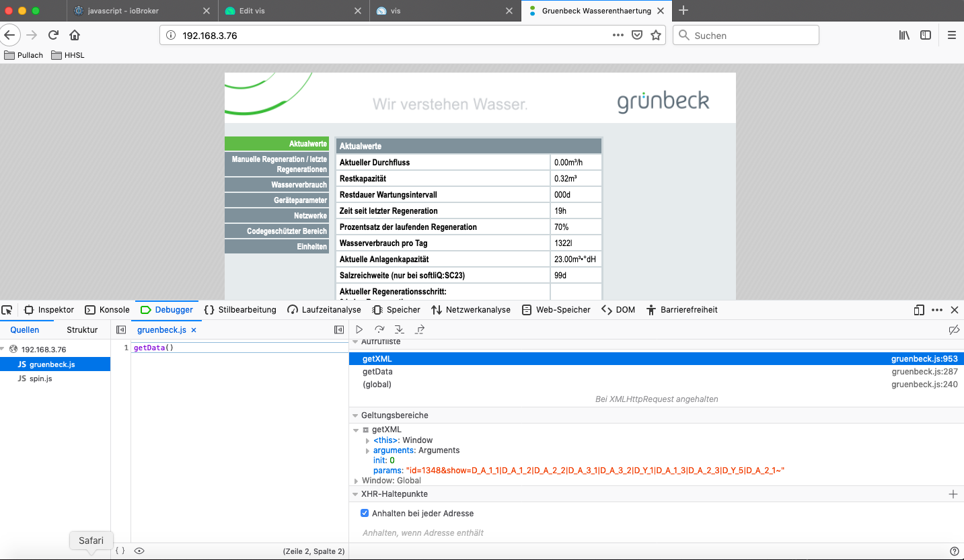Image resolution: width=964 pixels, height=560 pixels.
Task: Pretty print the source with braces button
Action: [120, 551]
